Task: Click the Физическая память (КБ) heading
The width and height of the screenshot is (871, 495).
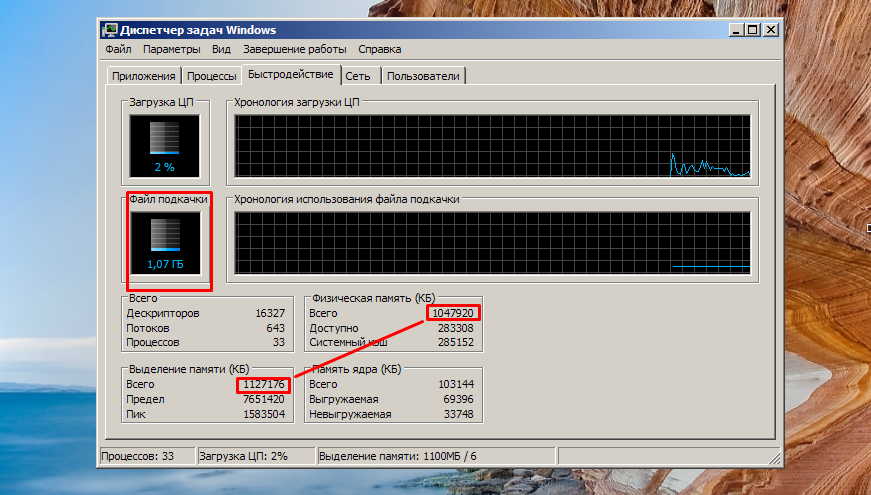Action: (x=373, y=298)
